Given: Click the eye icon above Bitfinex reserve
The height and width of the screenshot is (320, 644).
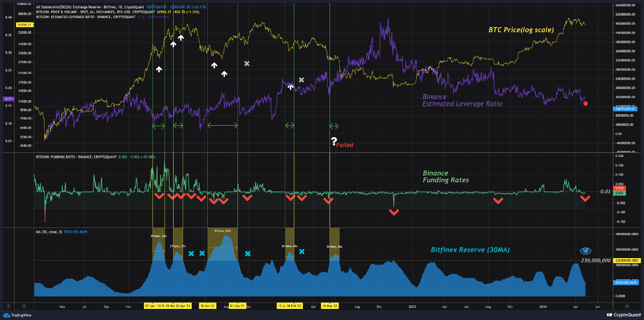Looking at the screenshot, I should [x=585, y=251].
